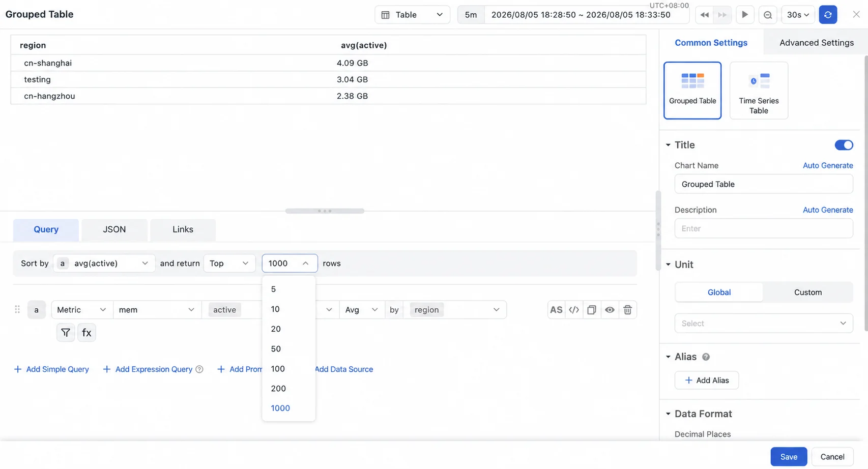Click the Description input field
The width and height of the screenshot is (868, 469).
coord(763,228)
